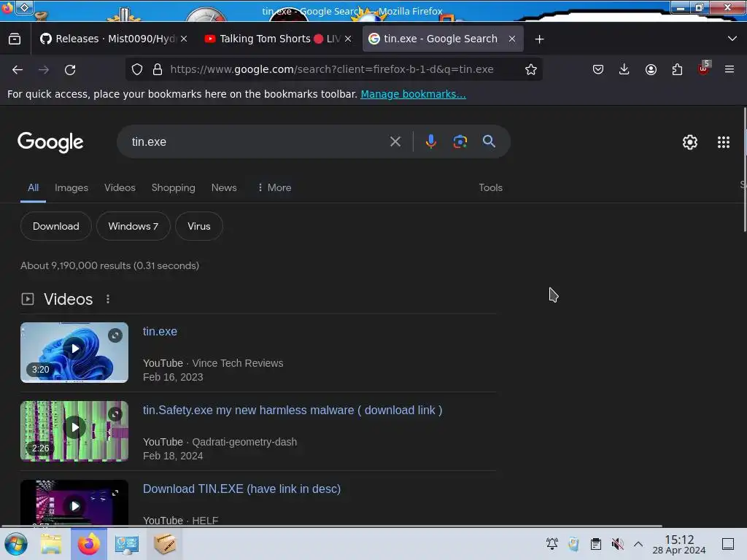Refine search with Virus chip
Image resolution: width=747 pixels, height=560 pixels.
(x=199, y=226)
